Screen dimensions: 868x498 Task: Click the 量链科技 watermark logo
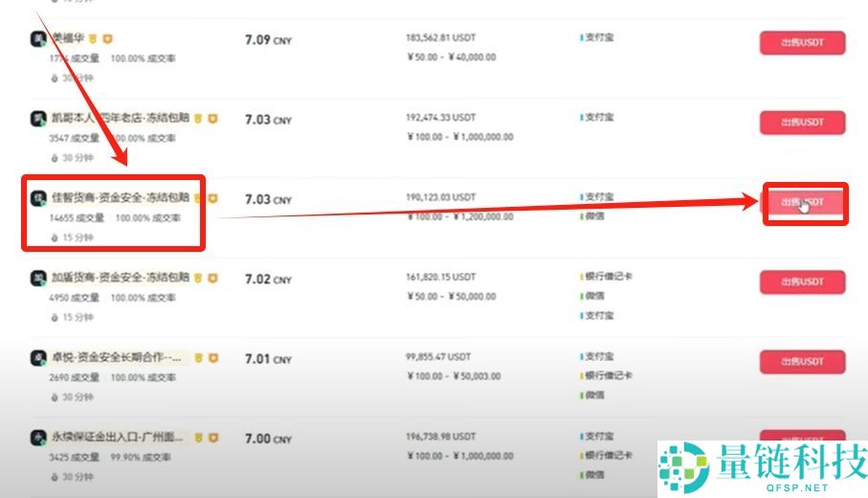click(761, 467)
